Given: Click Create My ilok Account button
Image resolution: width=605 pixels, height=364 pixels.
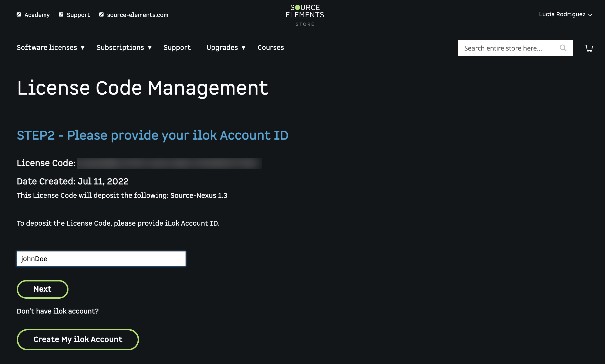Looking at the screenshot, I should (x=78, y=339).
